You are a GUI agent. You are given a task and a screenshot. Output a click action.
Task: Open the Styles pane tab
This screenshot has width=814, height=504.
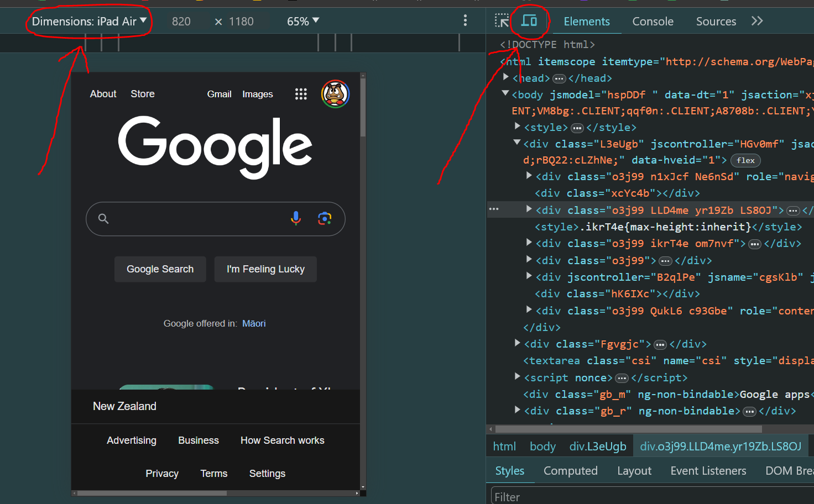509,471
